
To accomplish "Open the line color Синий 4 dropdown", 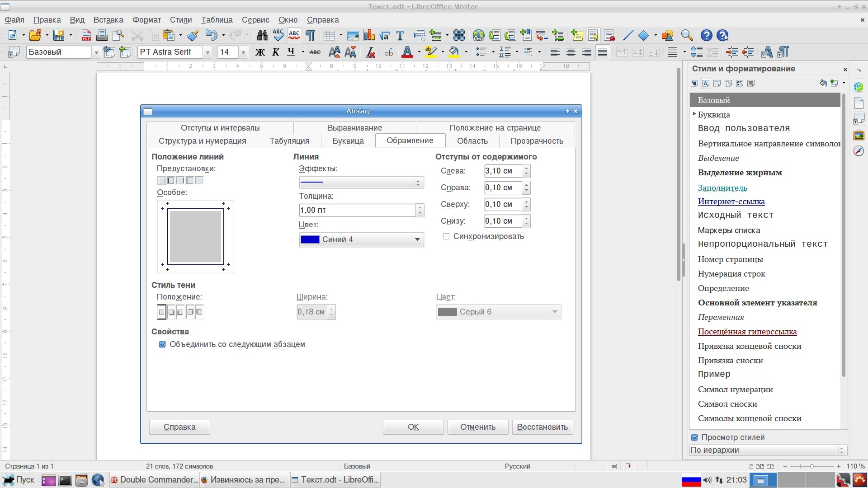I will click(361, 239).
